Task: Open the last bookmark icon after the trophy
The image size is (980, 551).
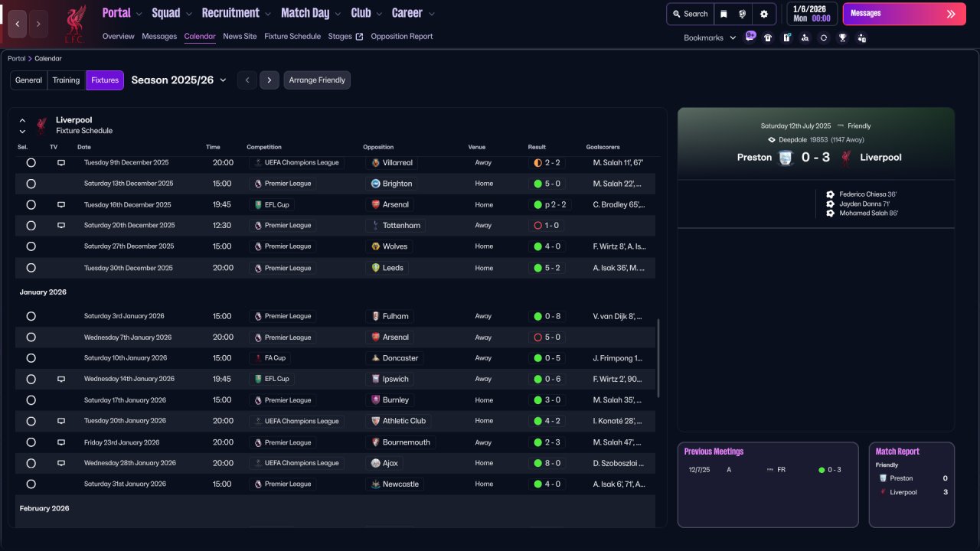Action: [861, 37]
